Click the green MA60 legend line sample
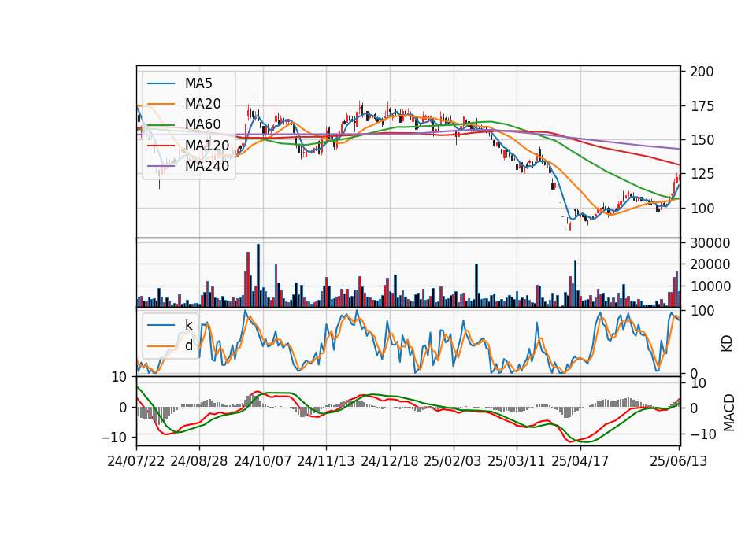This screenshot has height=543, width=756. pyautogui.click(x=161, y=124)
